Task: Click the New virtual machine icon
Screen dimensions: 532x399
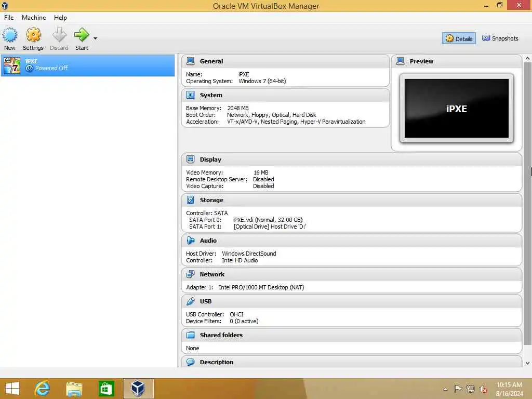Action: click(9, 35)
